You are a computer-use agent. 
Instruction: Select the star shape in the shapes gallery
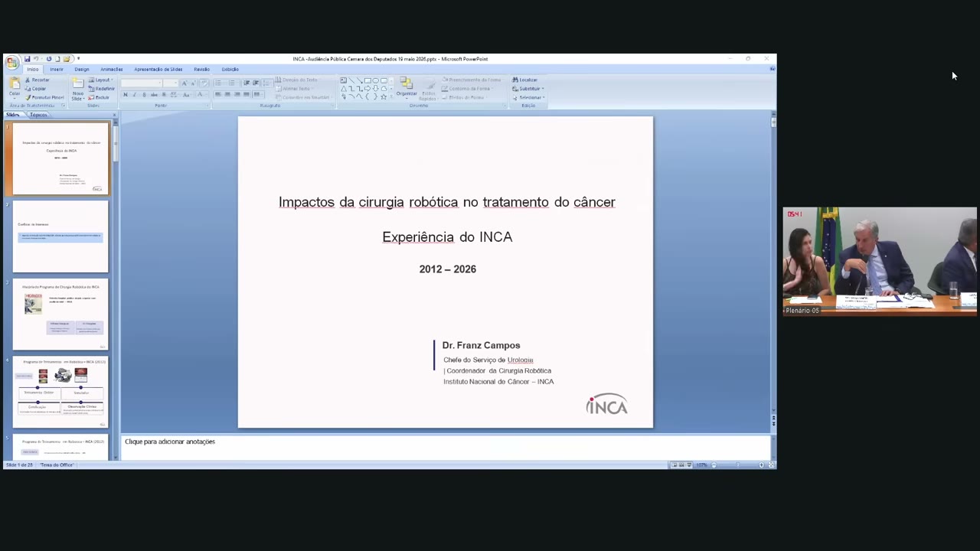(384, 97)
